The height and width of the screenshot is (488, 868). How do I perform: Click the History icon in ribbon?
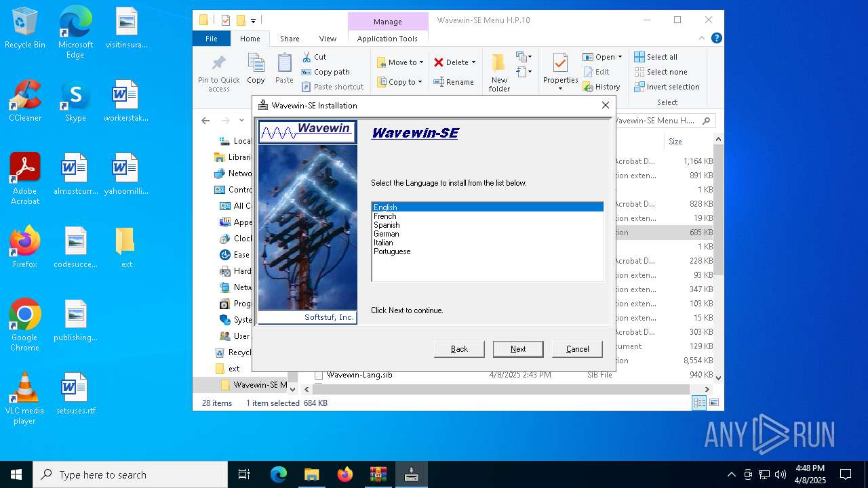587,87
